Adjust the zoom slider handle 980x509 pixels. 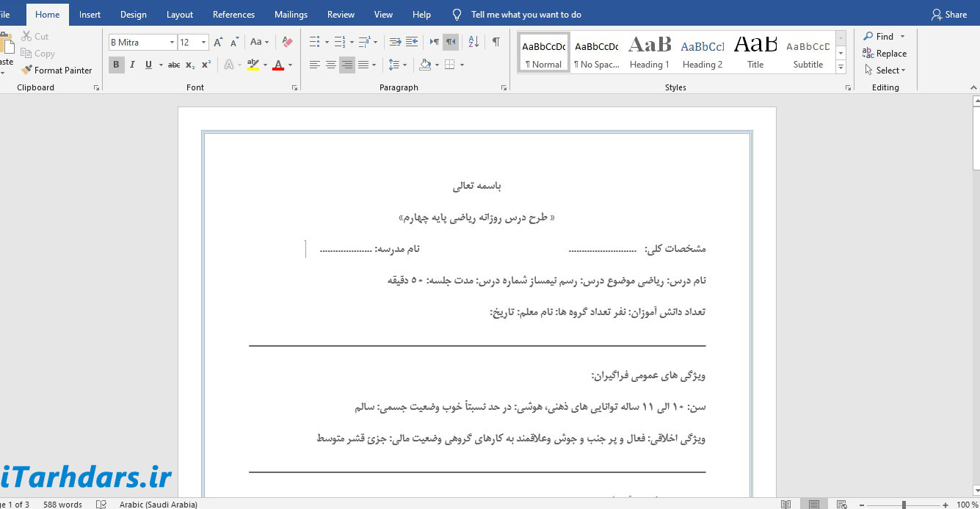[x=904, y=505]
